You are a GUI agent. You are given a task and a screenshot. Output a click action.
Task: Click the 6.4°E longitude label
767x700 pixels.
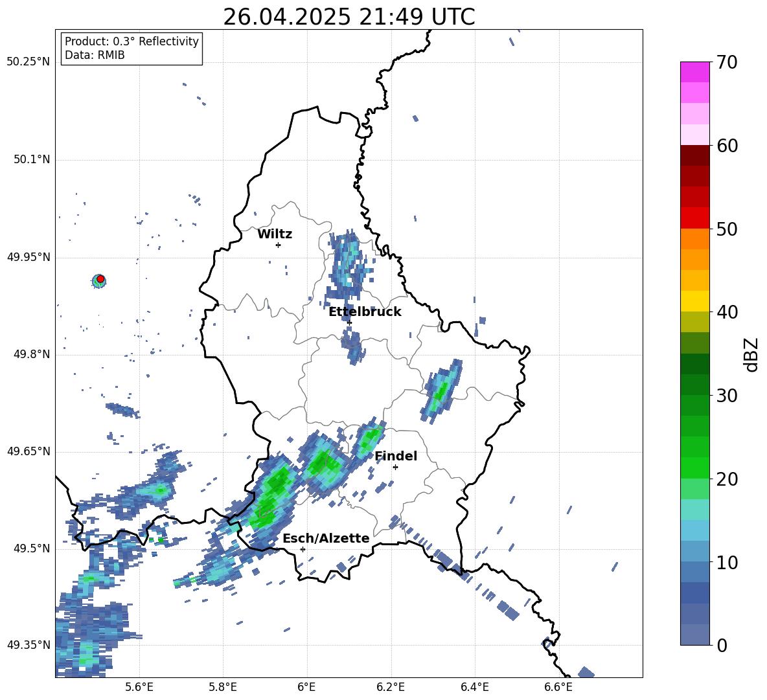(x=474, y=687)
